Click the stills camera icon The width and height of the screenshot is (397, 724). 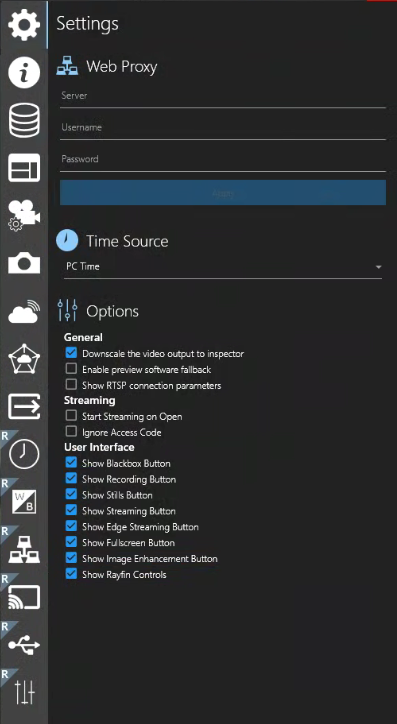pyautogui.click(x=24, y=263)
